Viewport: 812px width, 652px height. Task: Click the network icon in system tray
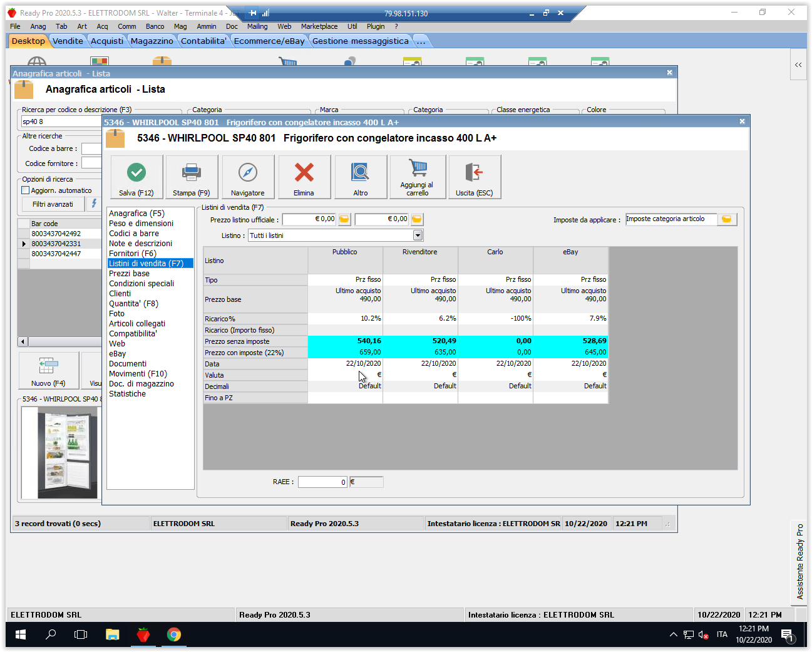[689, 634]
